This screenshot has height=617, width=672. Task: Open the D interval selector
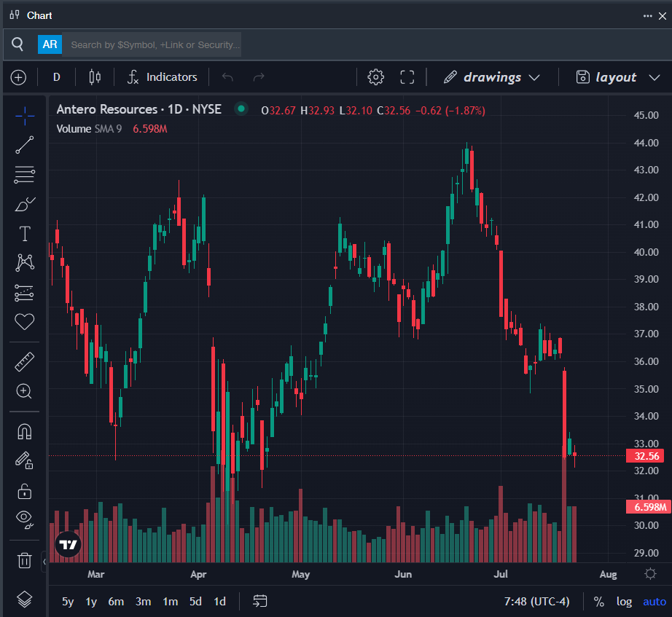point(57,77)
